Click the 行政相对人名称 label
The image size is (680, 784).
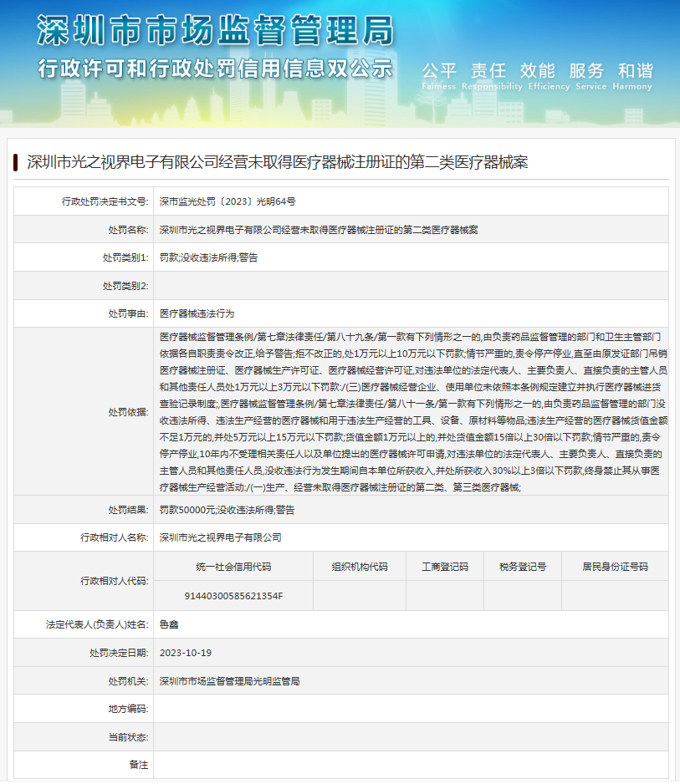(114, 537)
